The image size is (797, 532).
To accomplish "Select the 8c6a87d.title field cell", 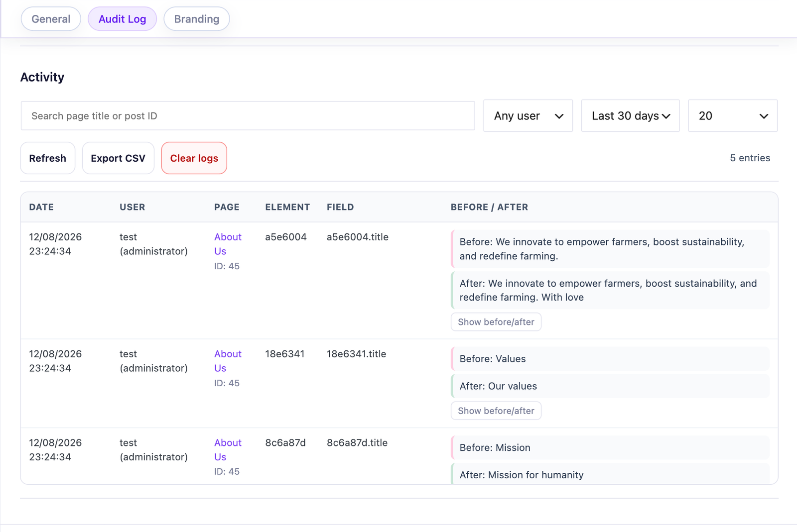I will click(357, 442).
